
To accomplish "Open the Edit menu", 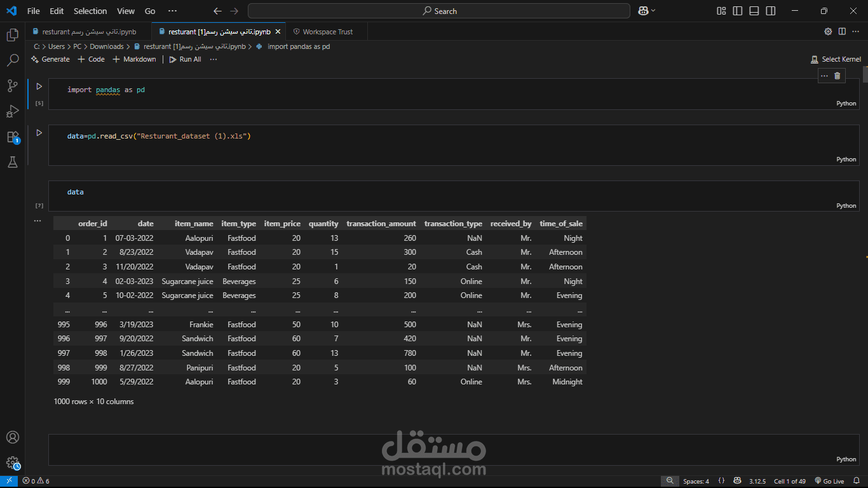I will (57, 11).
